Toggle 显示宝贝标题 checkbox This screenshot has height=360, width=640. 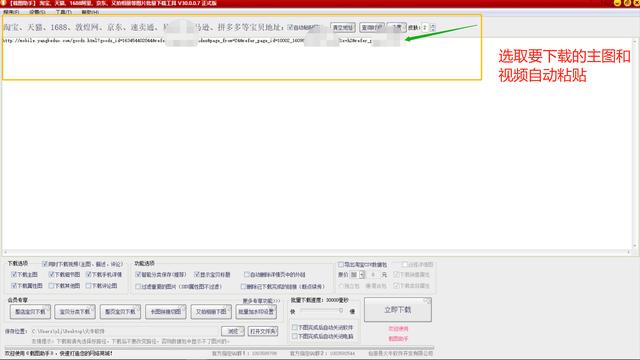coord(197,274)
